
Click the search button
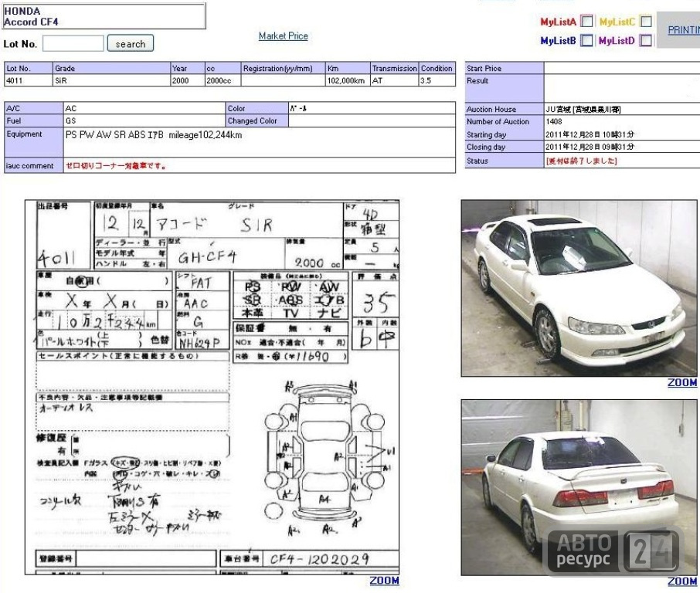pyautogui.click(x=131, y=43)
